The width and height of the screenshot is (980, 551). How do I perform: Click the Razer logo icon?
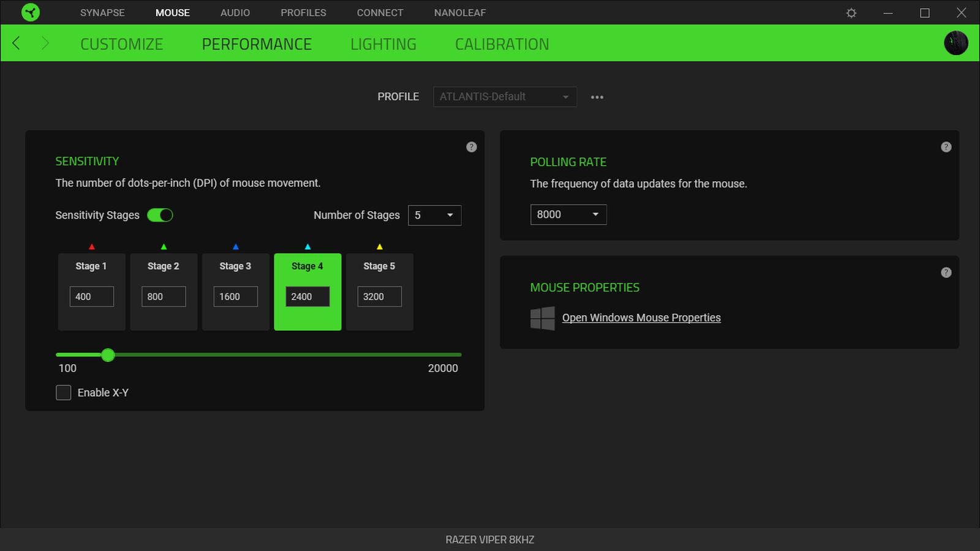tap(30, 12)
